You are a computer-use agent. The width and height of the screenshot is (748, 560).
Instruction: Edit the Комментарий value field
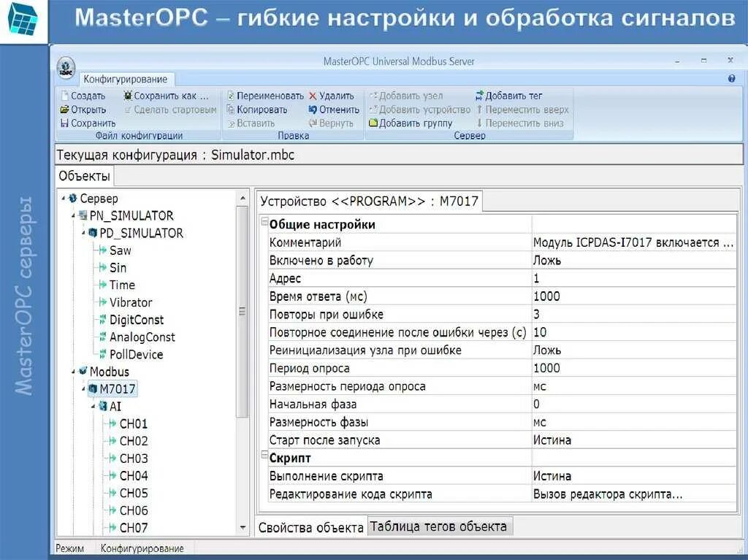[x=634, y=242]
